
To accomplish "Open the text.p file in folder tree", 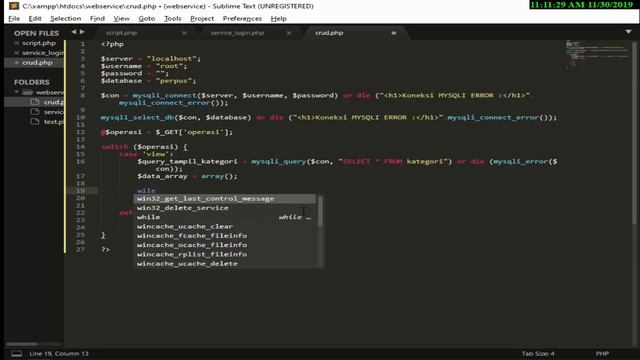I will point(53,122).
